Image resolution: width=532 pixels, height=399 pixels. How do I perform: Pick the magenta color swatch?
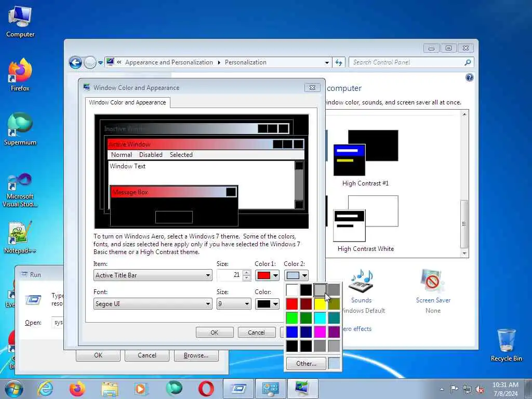point(320,332)
